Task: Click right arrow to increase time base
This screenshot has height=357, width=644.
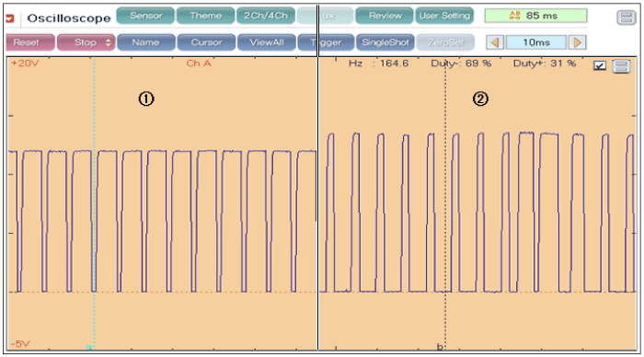Action: tap(577, 42)
